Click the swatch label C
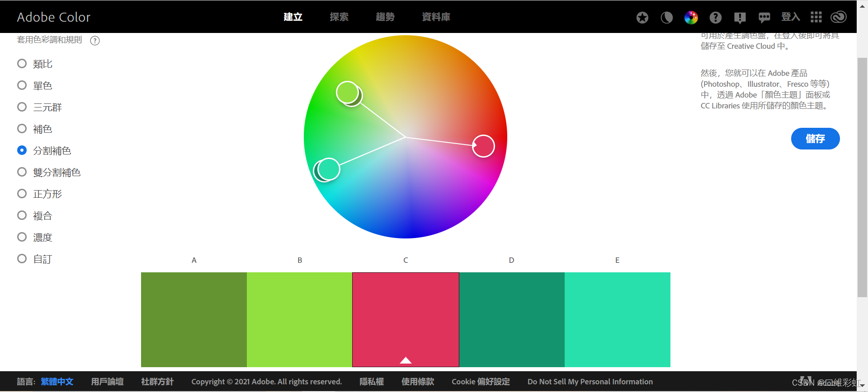This screenshot has height=392, width=868. point(406,260)
